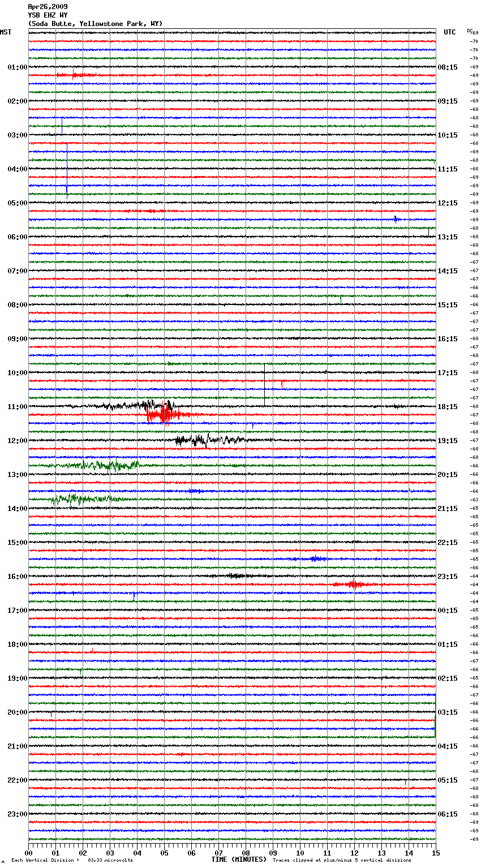
Task: Select the 12:00 MST time label
Action: (x=18, y=441)
